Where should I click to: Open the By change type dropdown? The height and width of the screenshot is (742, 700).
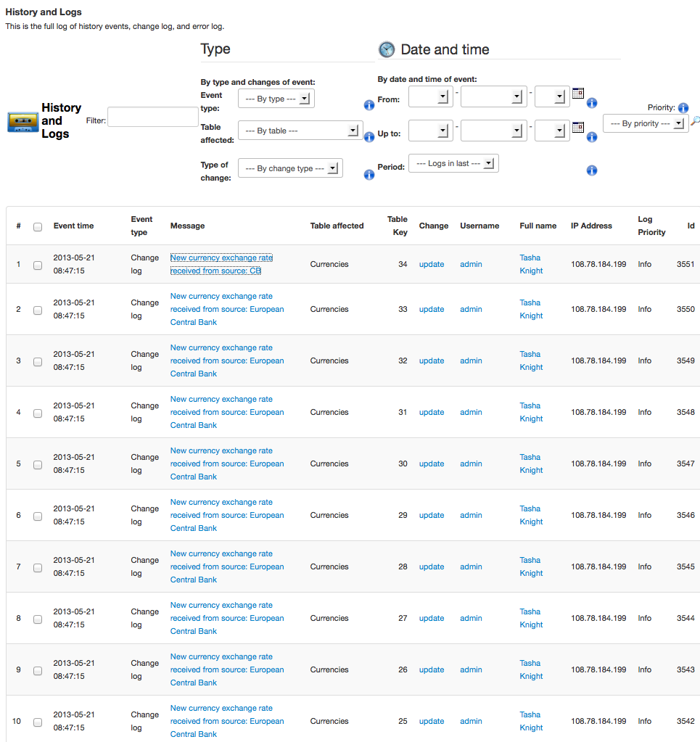click(290, 168)
